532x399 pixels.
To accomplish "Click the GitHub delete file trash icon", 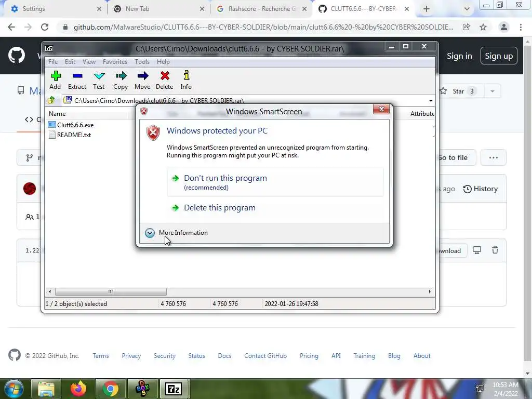I will 495,250.
